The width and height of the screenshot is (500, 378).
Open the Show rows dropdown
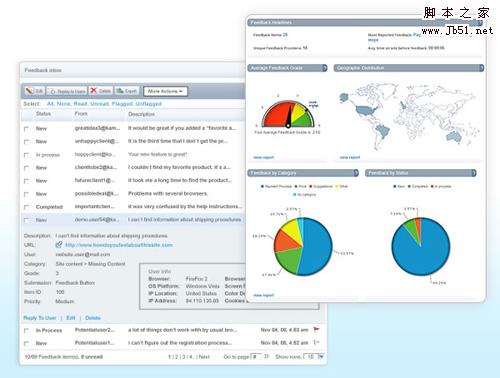pos(315,357)
